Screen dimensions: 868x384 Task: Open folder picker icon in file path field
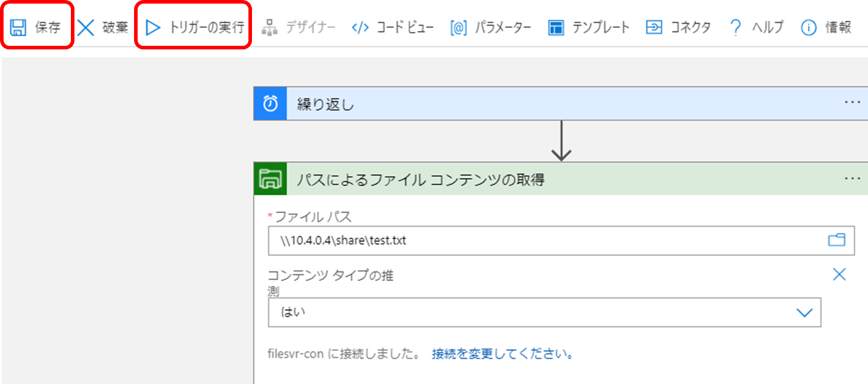(x=837, y=240)
